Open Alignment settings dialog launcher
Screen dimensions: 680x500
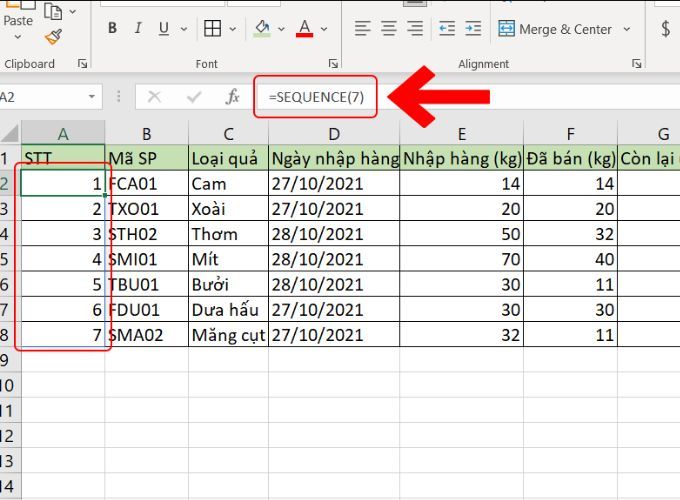pyautogui.click(x=636, y=64)
